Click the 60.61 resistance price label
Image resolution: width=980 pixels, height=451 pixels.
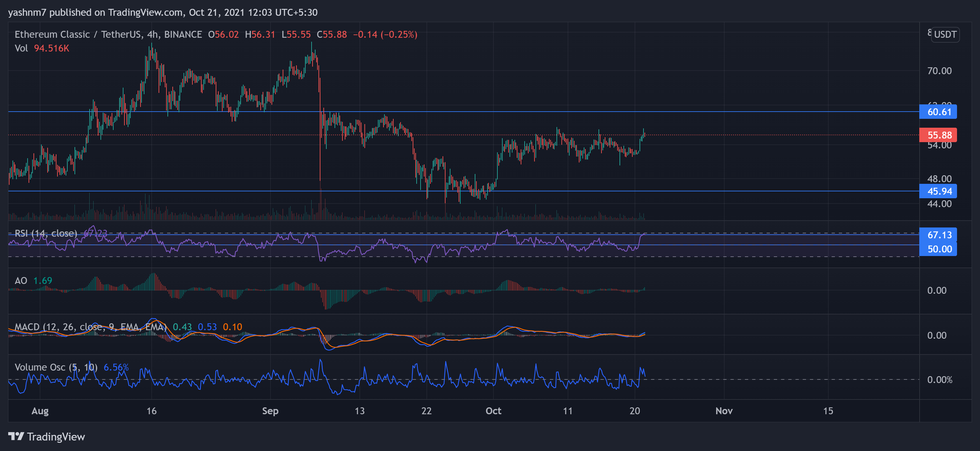click(938, 112)
